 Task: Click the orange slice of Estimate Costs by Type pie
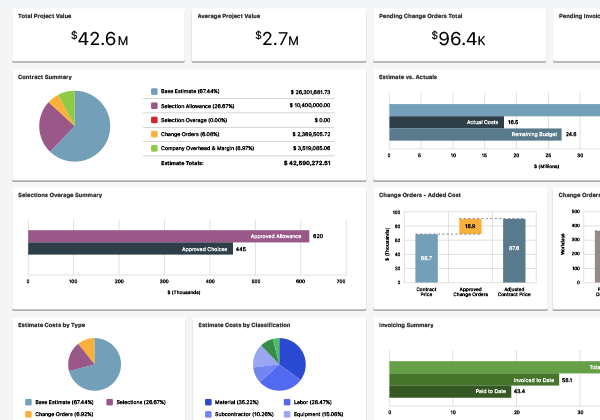pos(88,346)
